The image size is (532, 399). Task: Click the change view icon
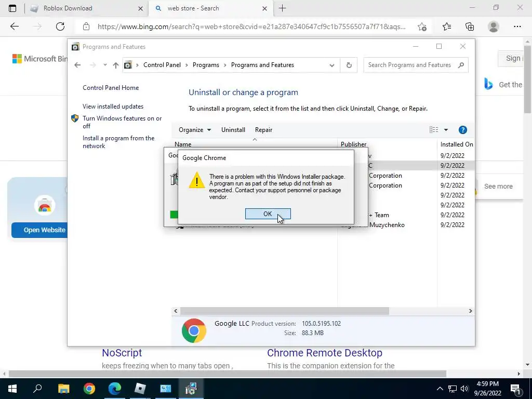pyautogui.click(x=434, y=129)
